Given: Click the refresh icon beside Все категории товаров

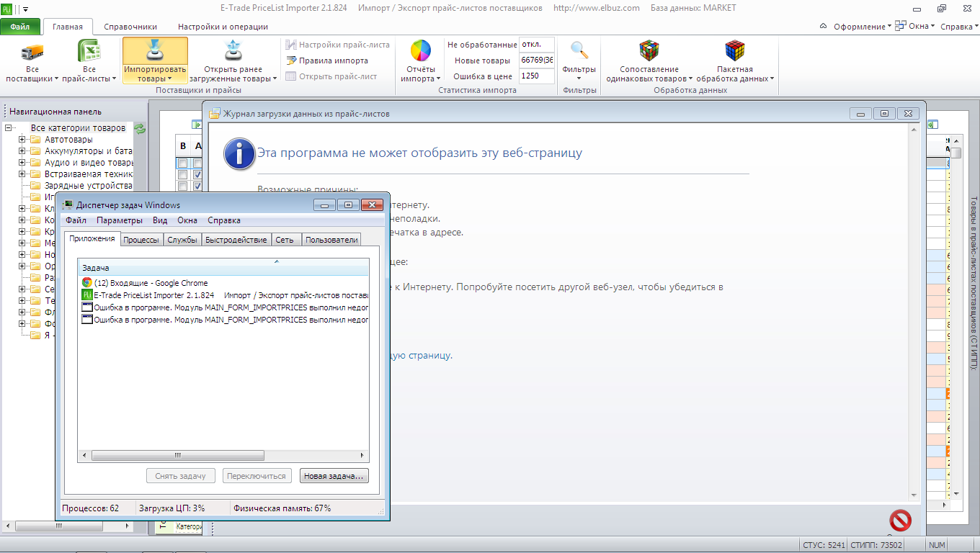Looking at the screenshot, I should tap(140, 128).
